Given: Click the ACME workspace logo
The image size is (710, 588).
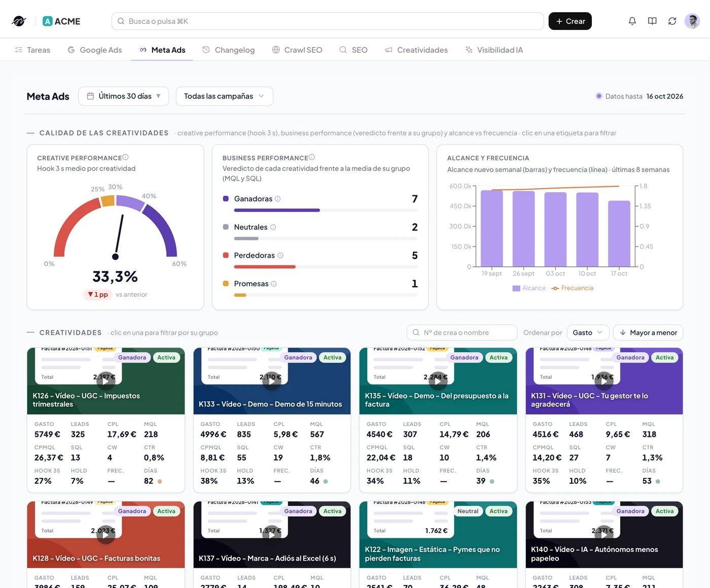Looking at the screenshot, I should coord(61,21).
